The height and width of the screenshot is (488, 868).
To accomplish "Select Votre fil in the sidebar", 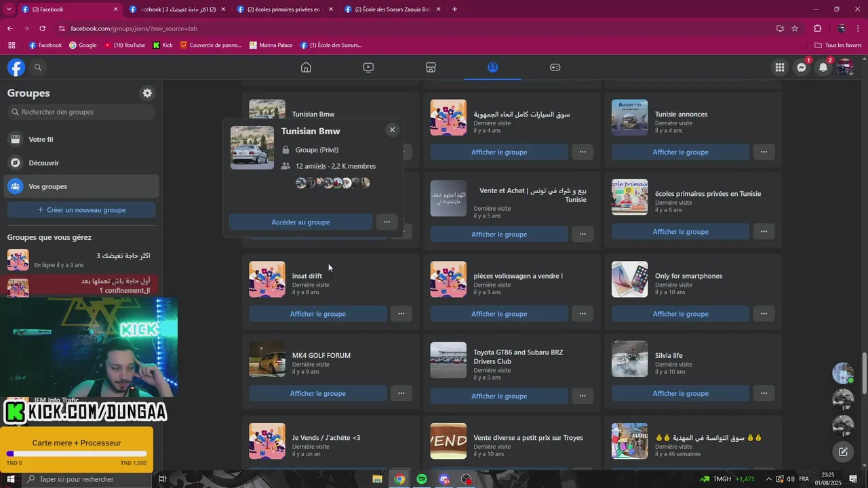I will [81, 140].
